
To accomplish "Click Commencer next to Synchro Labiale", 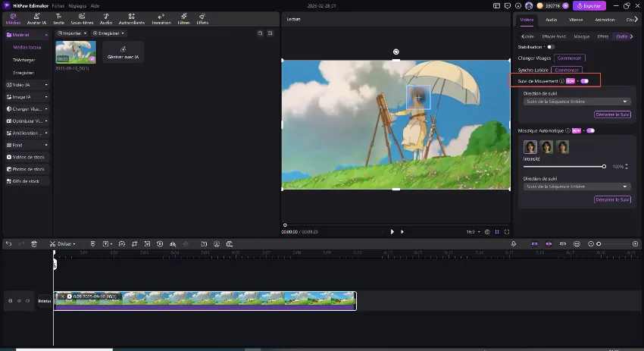I will pos(567,70).
